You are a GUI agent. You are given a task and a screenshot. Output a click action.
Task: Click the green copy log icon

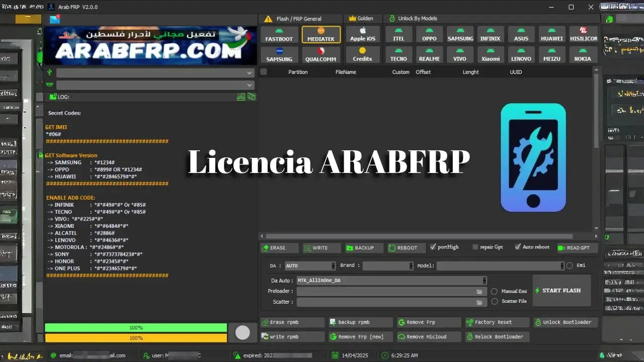pyautogui.click(x=251, y=97)
